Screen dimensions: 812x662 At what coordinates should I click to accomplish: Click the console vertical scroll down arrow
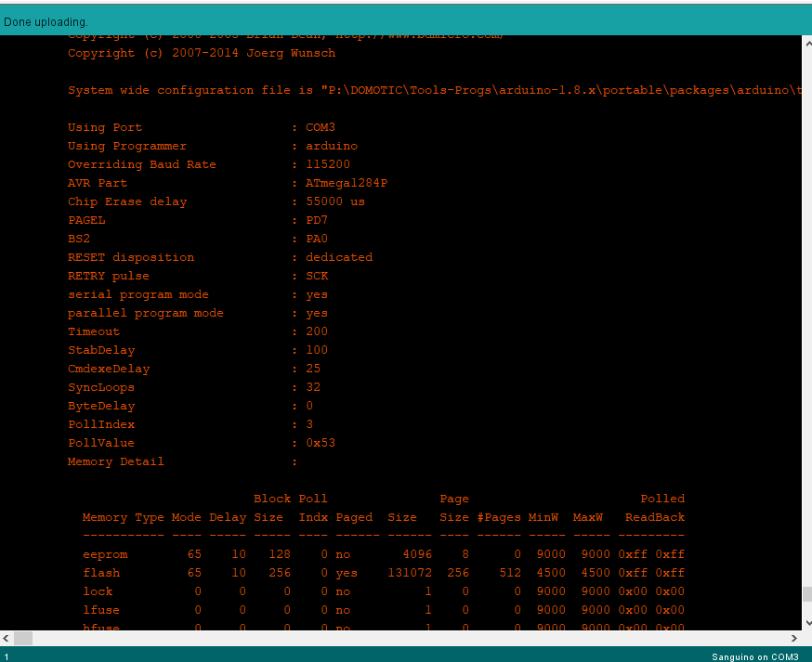807,623
